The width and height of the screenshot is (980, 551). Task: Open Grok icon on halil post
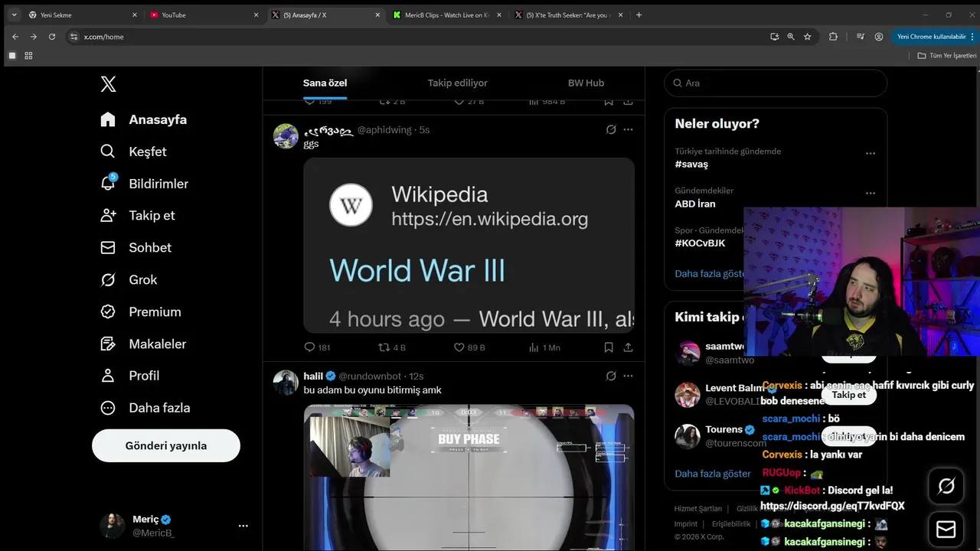coord(611,376)
